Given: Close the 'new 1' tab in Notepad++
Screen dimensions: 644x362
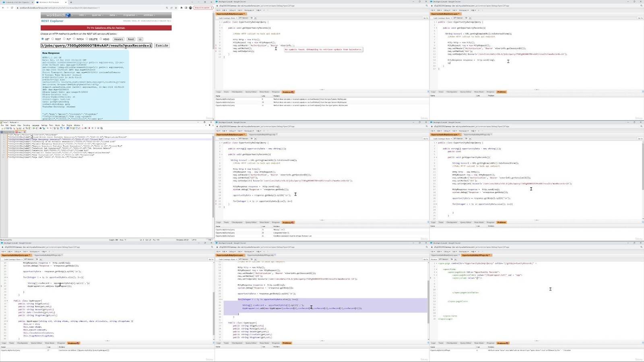Looking at the screenshot, I should [25, 132].
